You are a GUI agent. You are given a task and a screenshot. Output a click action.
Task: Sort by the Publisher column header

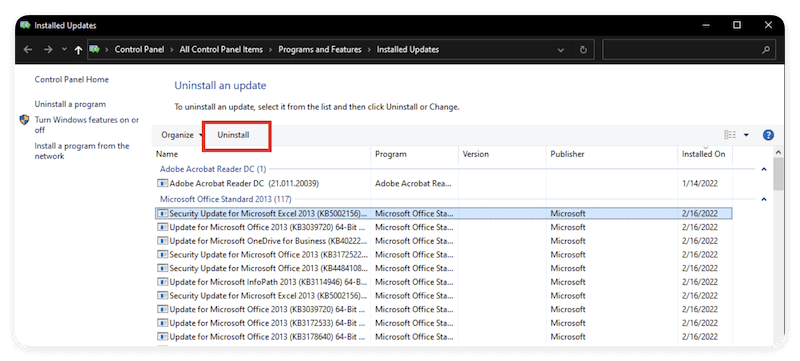(x=612, y=154)
